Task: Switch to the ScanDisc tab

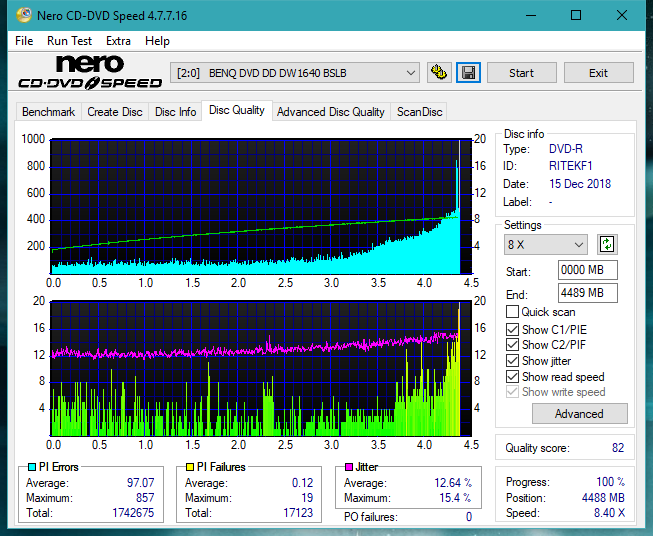Action: tap(419, 112)
